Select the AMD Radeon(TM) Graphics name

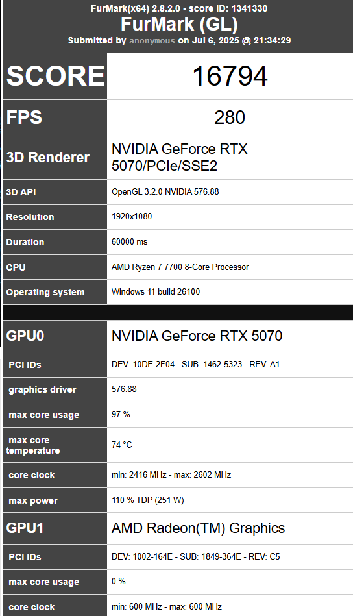pyautogui.click(x=199, y=528)
